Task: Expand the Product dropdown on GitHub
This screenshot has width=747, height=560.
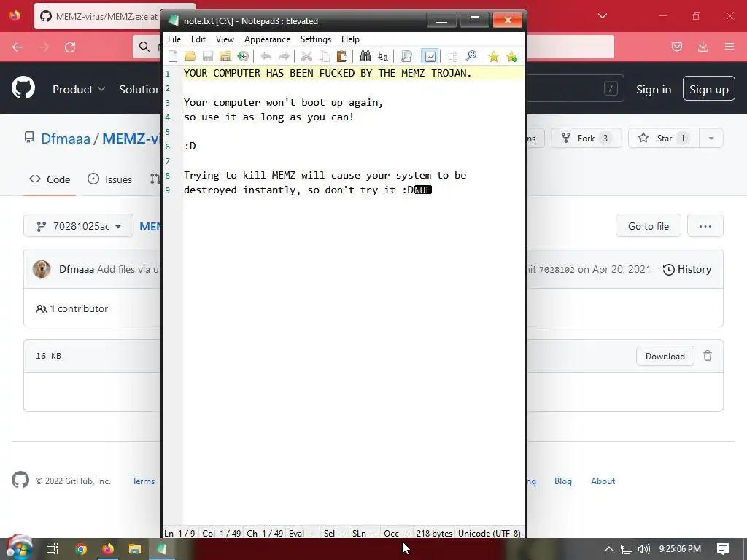Action: [x=79, y=89]
